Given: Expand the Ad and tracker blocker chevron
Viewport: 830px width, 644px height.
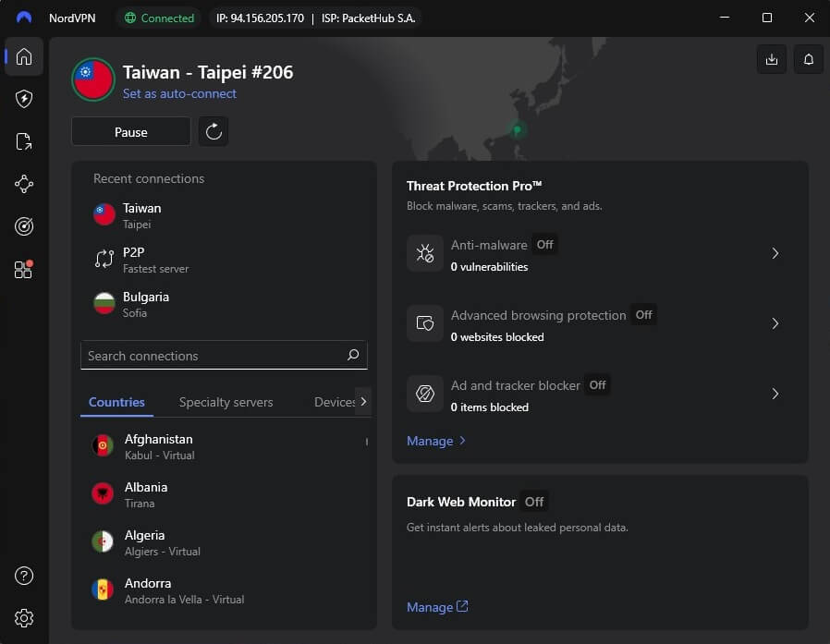Looking at the screenshot, I should point(775,395).
